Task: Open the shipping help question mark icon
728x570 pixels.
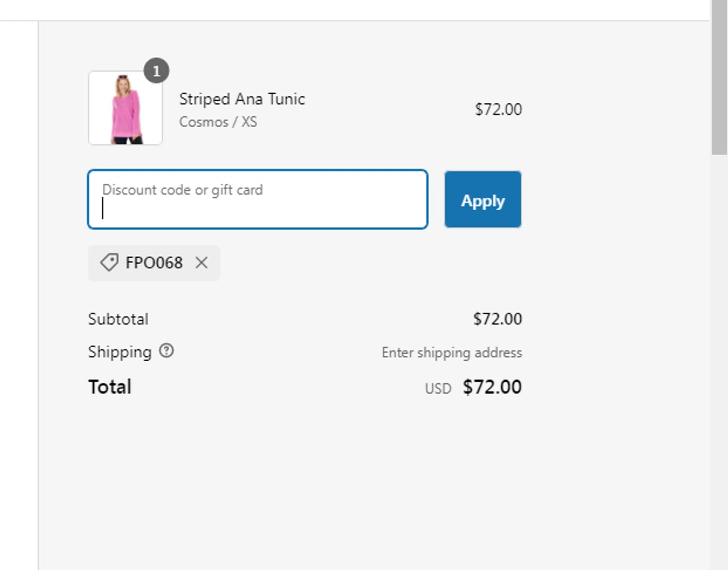Action: click(x=166, y=351)
